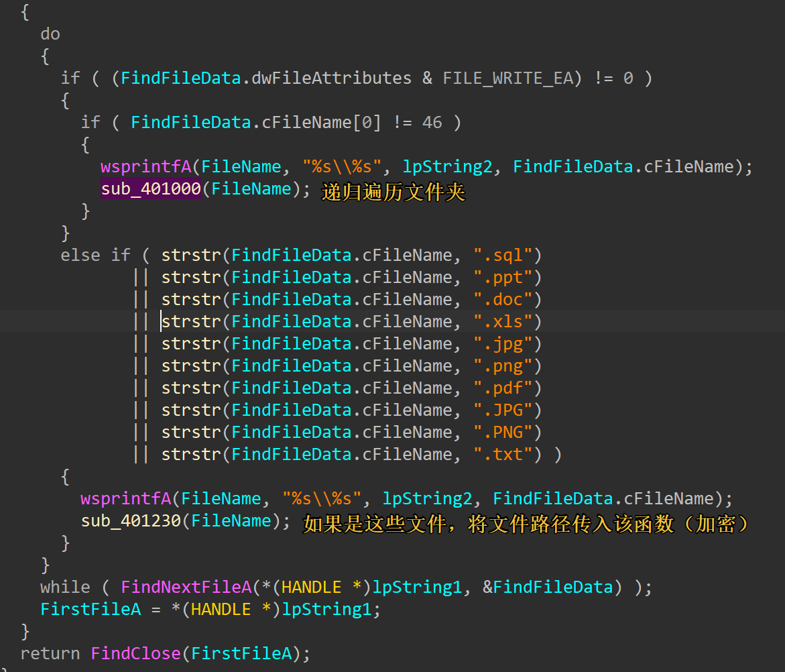Click the ".sql" string literal
Screen dimensions: 785x672
coord(502,256)
